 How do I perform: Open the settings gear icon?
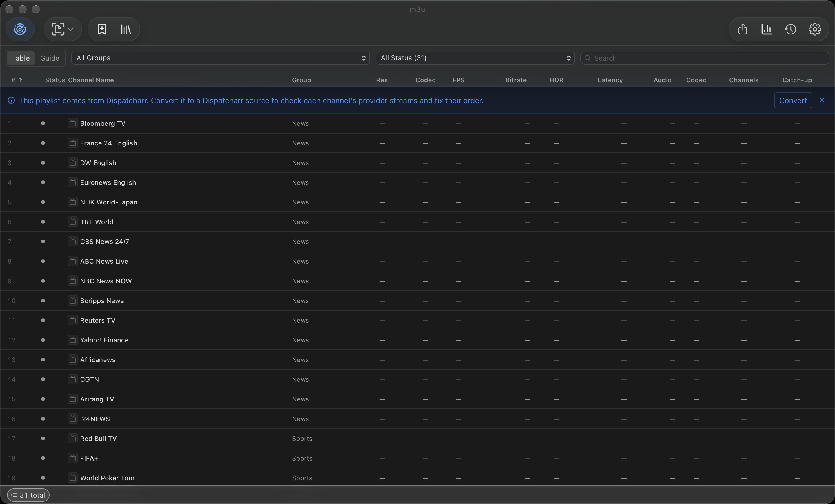[x=815, y=29]
